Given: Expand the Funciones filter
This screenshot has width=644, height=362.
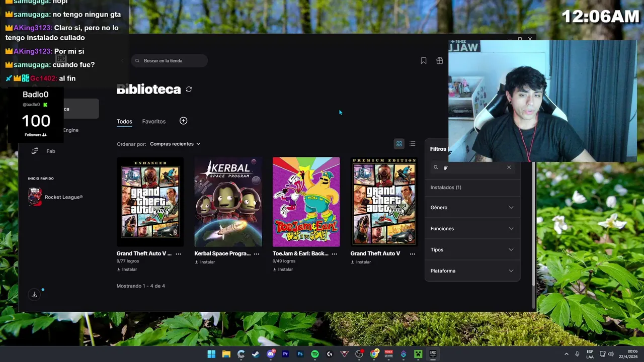Looking at the screenshot, I should 472,228.
